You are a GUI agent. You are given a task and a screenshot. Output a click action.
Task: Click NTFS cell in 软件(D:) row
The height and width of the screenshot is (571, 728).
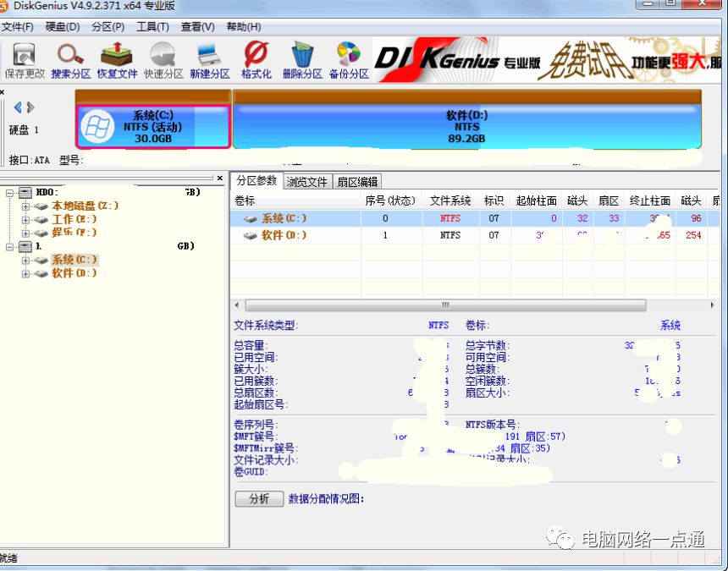[x=450, y=236]
